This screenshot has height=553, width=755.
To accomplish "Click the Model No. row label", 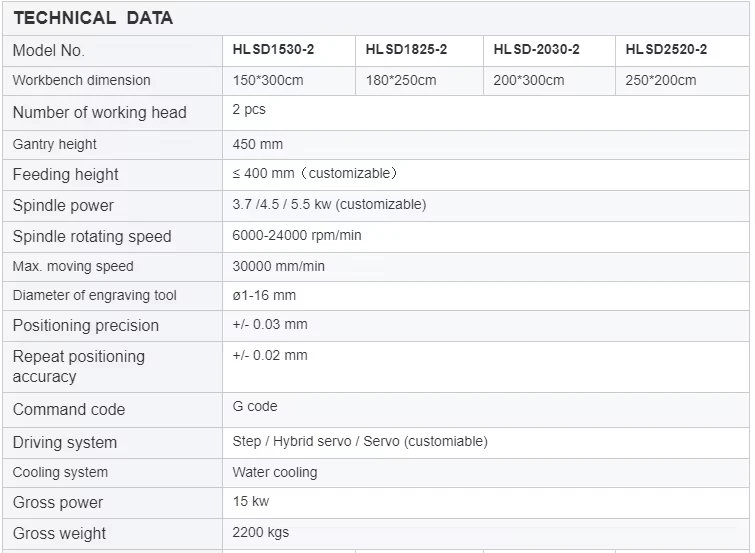I will point(49,50).
